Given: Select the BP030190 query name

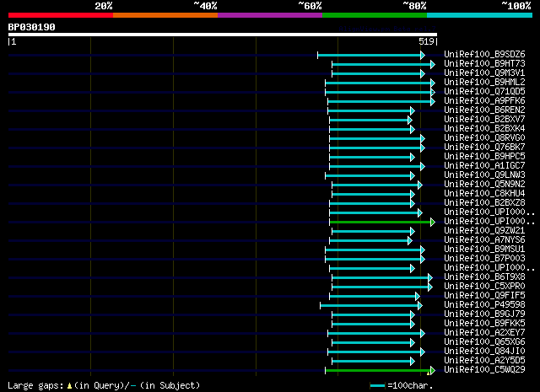Looking at the screenshot, I should pos(32,27).
